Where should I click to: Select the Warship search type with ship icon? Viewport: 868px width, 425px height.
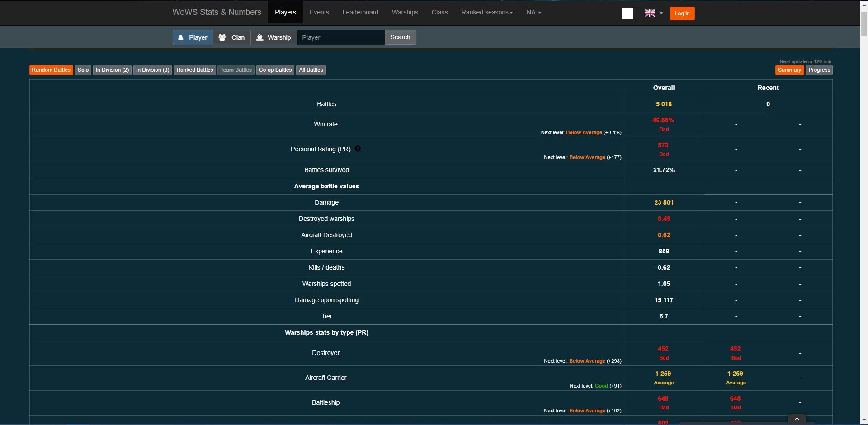click(x=274, y=37)
